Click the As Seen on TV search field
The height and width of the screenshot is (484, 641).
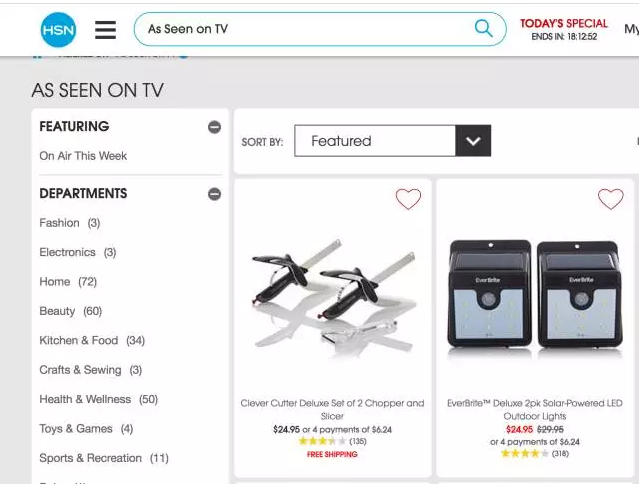303,29
